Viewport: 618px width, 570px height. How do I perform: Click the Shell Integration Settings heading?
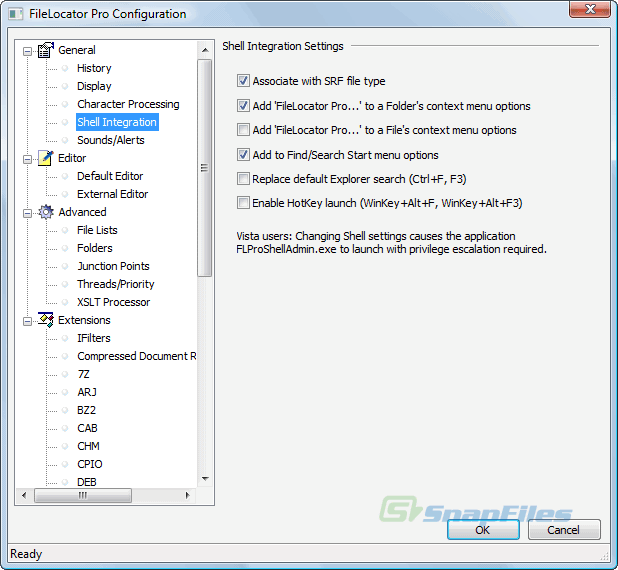pyautogui.click(x=283, y=46)
